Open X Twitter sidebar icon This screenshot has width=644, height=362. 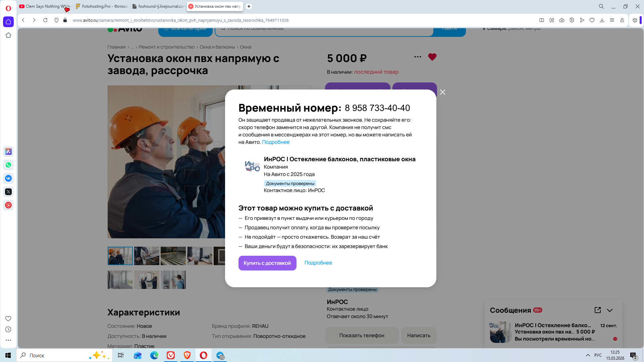point(8,192)
